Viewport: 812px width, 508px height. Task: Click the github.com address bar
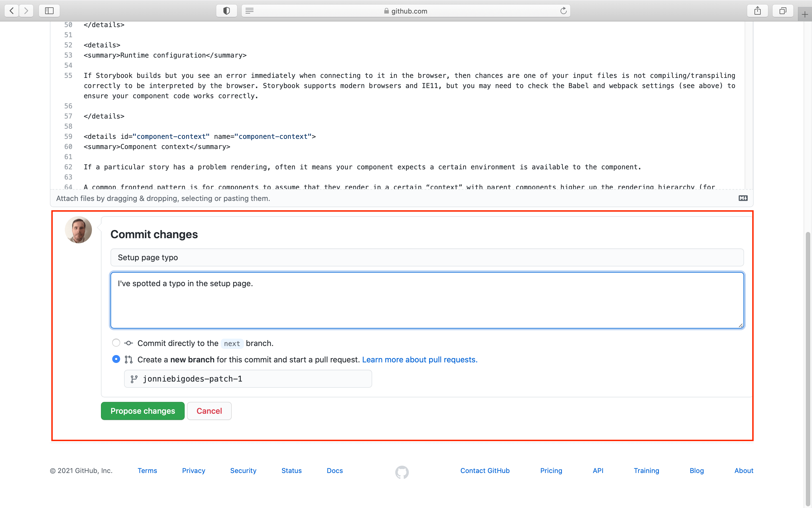(406, 11)
